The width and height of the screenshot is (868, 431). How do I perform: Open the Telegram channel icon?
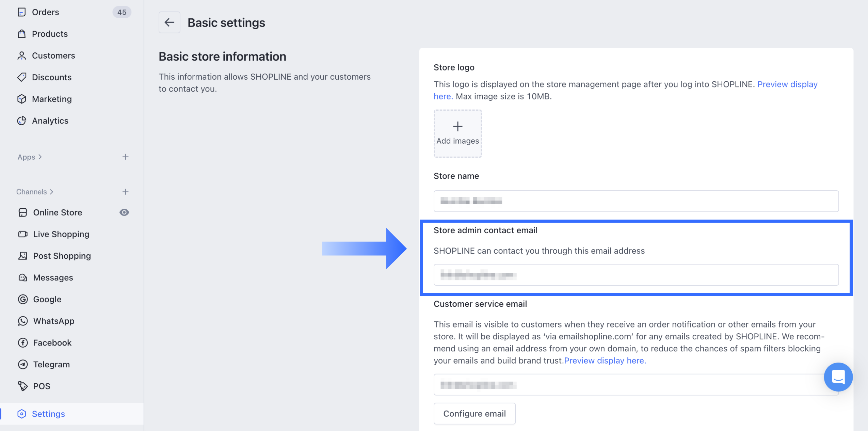click(x=23, y=364)
